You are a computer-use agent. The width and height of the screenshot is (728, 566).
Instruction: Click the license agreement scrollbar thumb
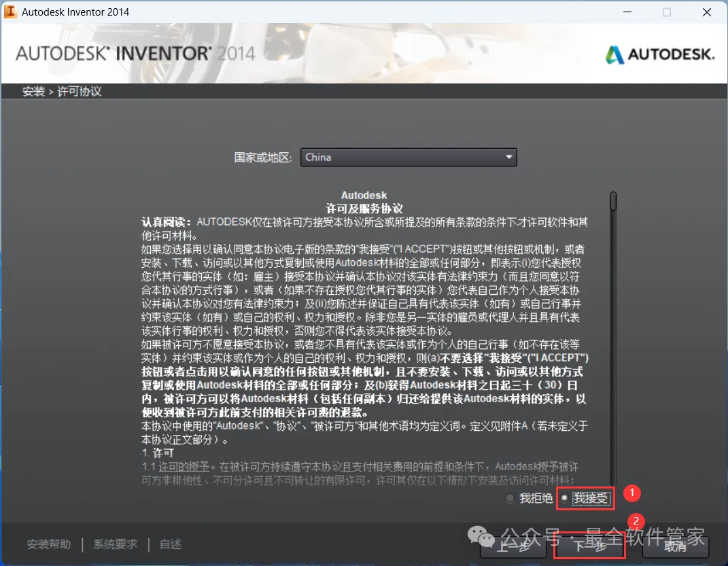[x=613, y=201]
